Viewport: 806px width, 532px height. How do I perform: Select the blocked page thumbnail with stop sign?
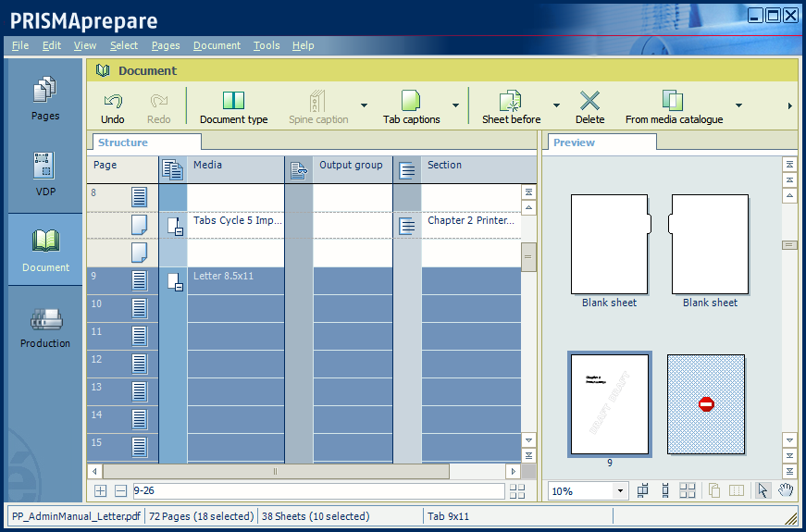click(706, 404)
